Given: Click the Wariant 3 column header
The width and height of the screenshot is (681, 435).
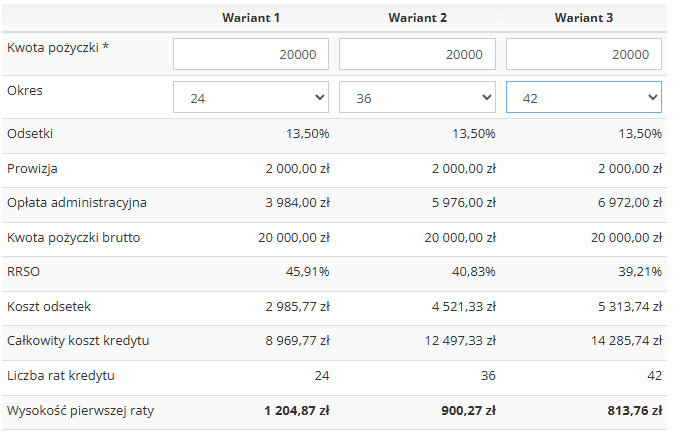Looking at the screenshot, I should (584, 18).
